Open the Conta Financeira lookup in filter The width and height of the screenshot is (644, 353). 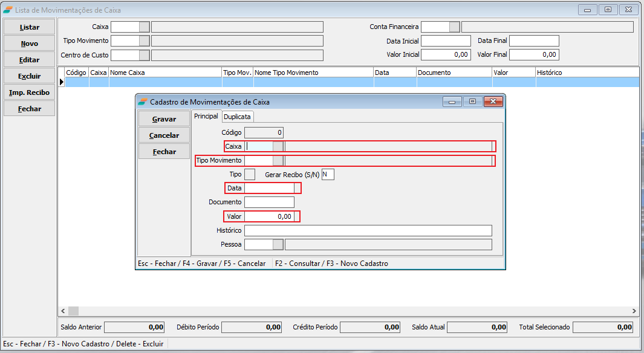[x=454, y=27]
